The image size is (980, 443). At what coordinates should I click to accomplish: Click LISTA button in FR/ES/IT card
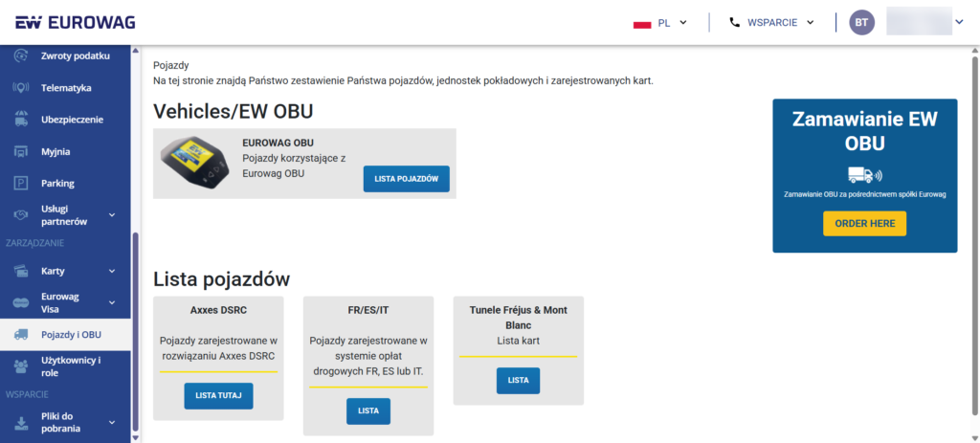[368, 411]
